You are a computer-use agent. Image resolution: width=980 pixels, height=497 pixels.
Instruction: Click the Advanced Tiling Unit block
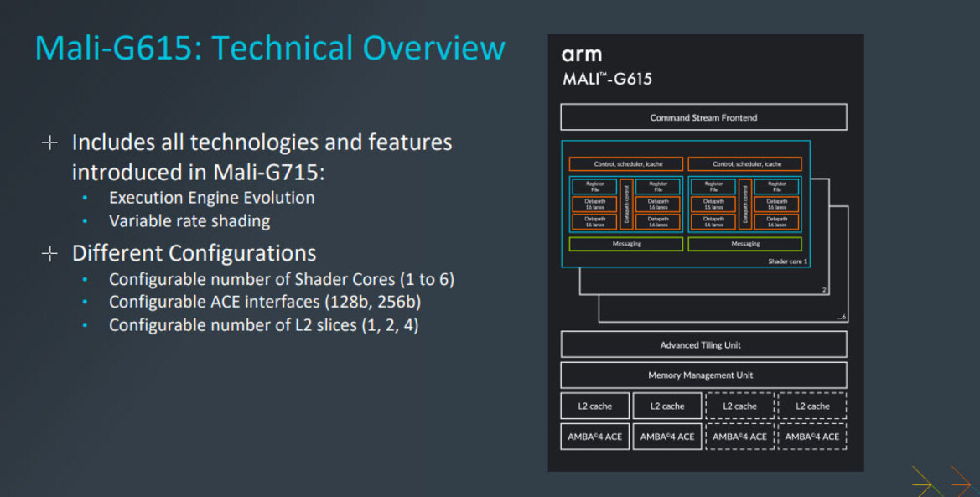coord(703,344)
